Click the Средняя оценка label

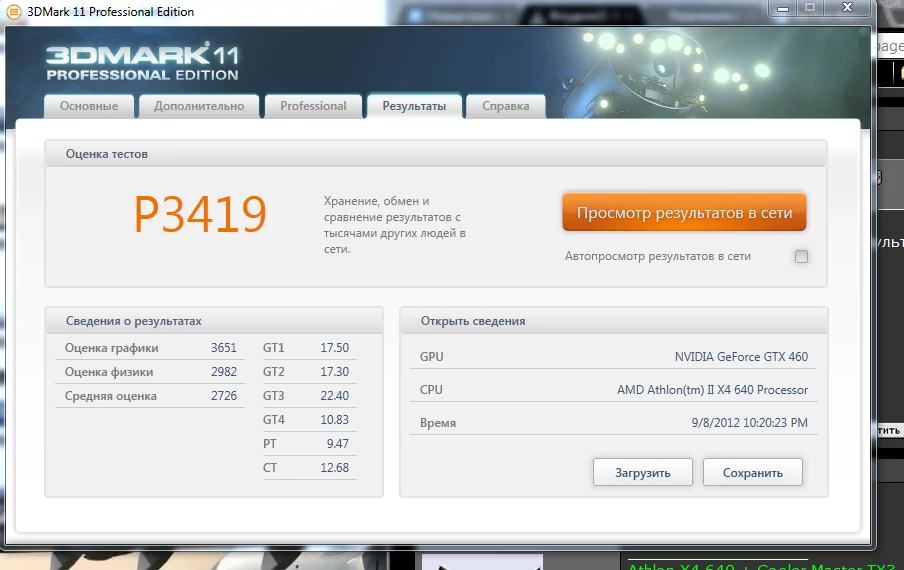[111, 396]
